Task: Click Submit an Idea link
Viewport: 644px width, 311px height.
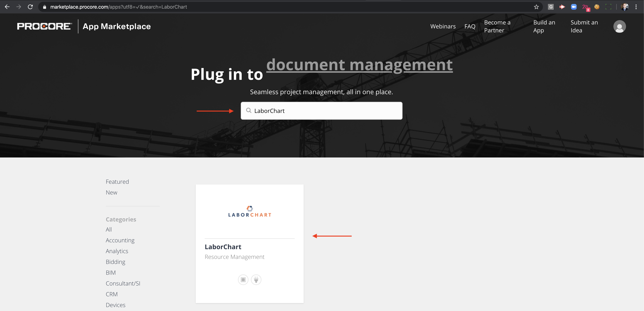Action: [584, 26]
